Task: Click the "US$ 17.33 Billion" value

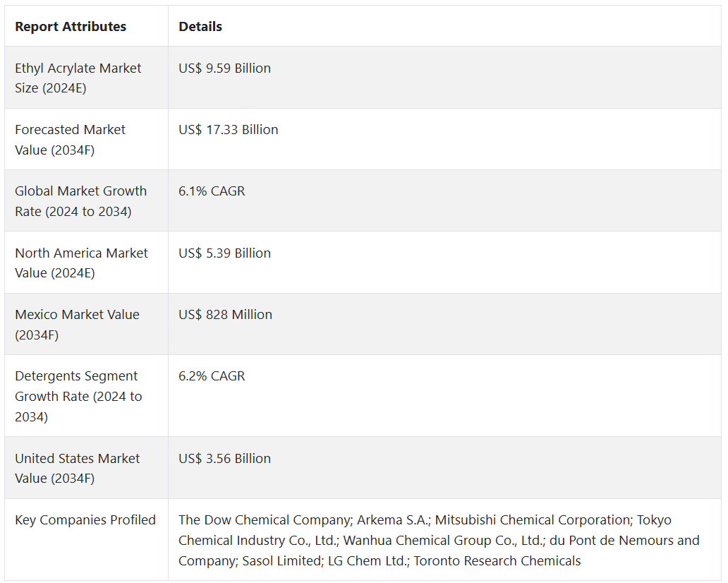Action: pos(228,130)
